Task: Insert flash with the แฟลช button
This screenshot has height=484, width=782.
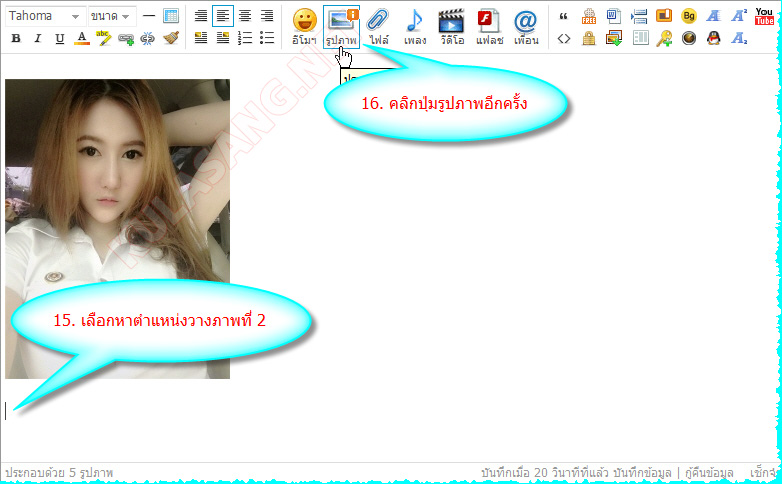Action: (489, 27)
